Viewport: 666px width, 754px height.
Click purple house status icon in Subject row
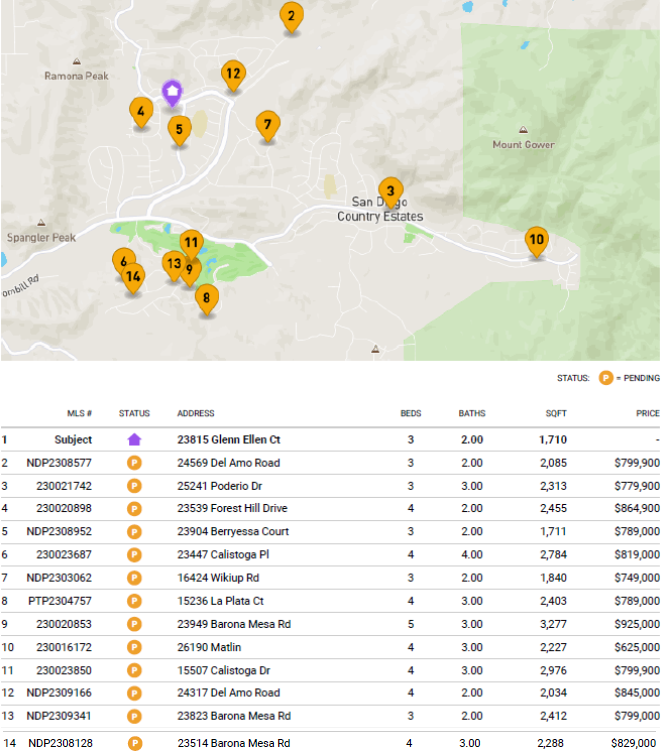tap(134, 440)
